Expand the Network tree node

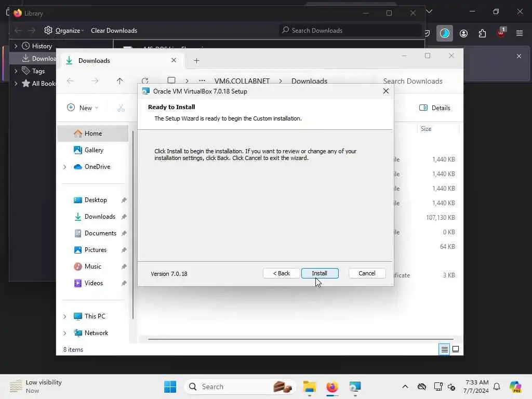tap(64, 333)
